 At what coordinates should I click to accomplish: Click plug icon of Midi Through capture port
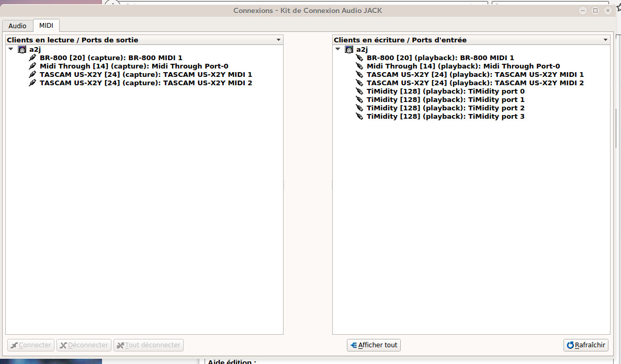pos(32,66)
